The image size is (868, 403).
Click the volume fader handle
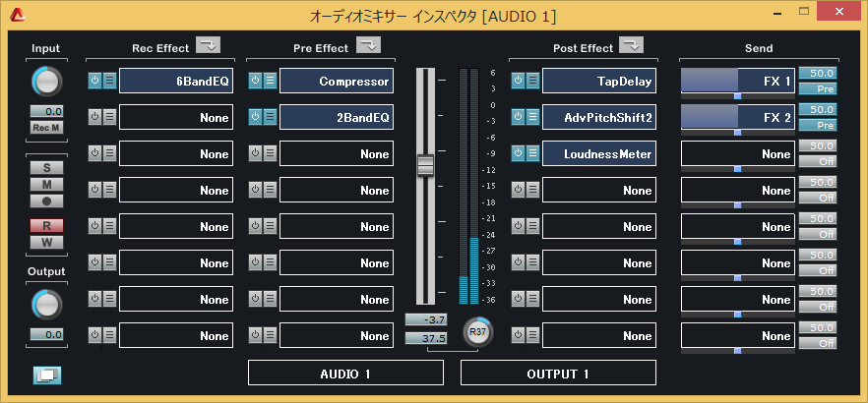coord(425,165)
